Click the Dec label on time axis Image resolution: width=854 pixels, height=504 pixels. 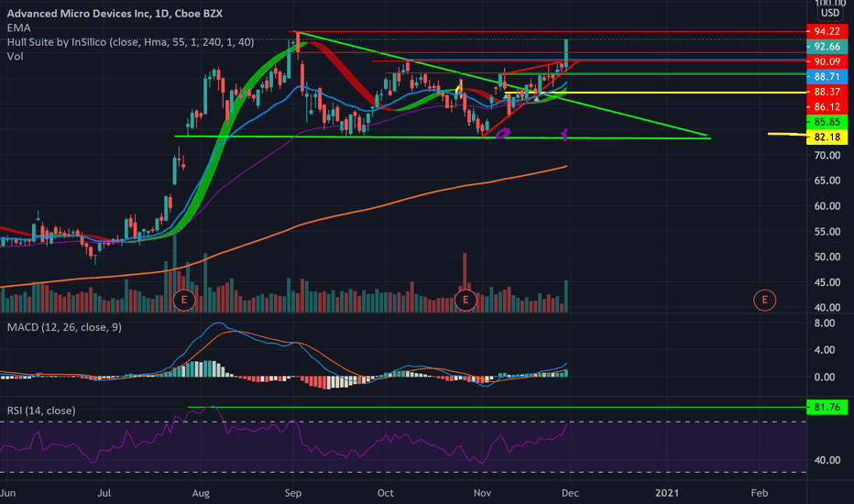pos(570,493)
